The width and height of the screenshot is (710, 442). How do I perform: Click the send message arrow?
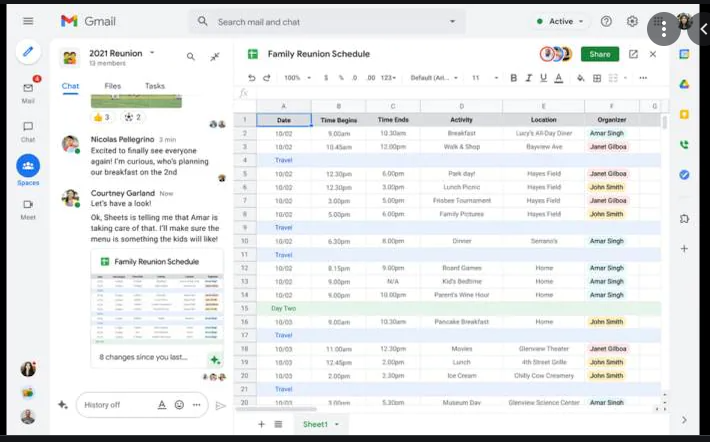pos(221,405)
